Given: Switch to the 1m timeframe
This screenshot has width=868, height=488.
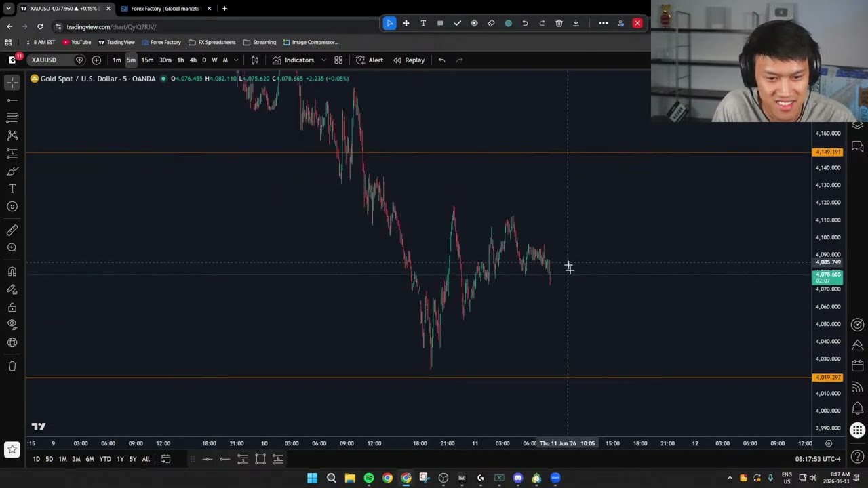Looking at the screenshot, I should (x=117, y=60).
